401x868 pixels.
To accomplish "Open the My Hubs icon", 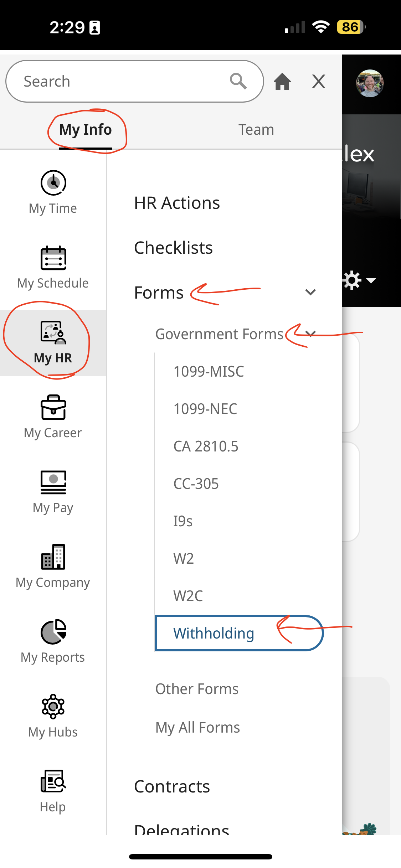I will (53, 707).
